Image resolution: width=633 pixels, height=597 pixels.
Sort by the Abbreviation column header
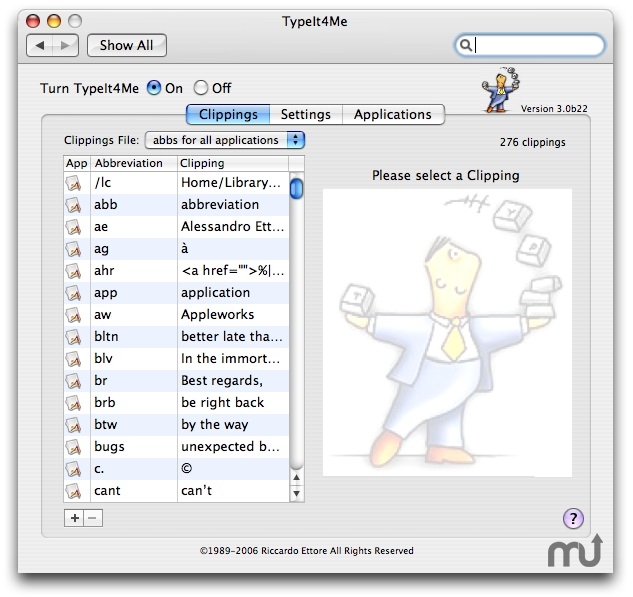(134, 163)
